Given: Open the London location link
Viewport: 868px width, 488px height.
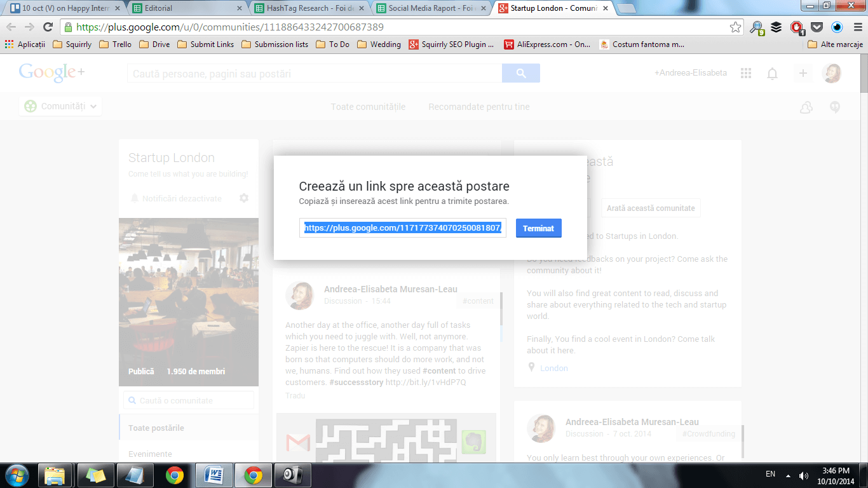Looking at the screenshot, I should [554, 368].
